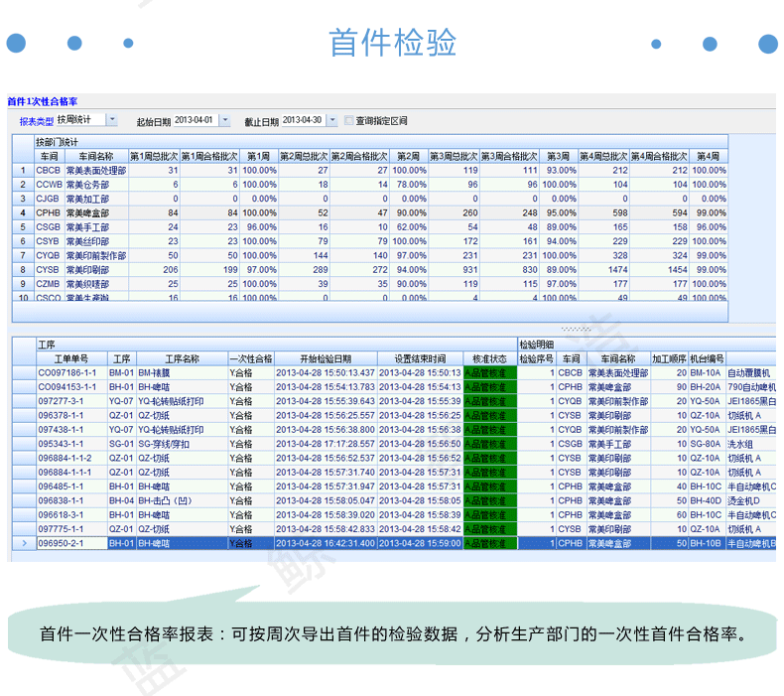Click the 第1周总批次 column header
The image size is (784, 696).
click(x=154, y=156)
